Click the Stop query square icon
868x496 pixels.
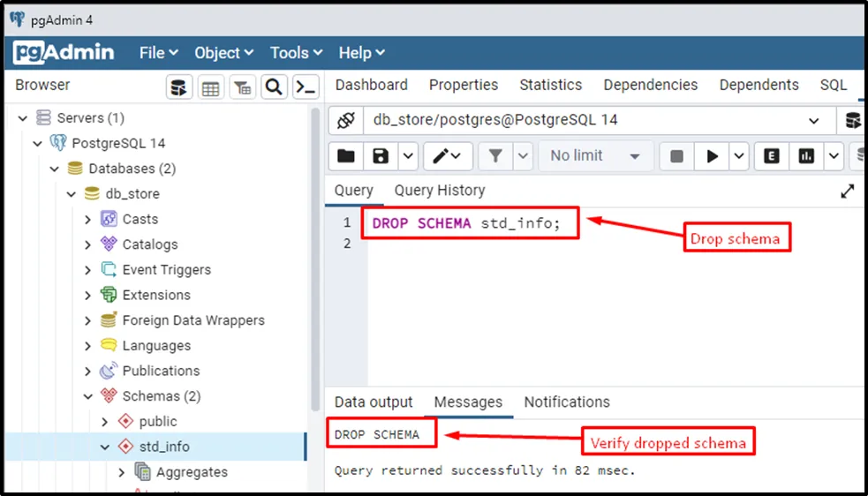click(676, 156)
